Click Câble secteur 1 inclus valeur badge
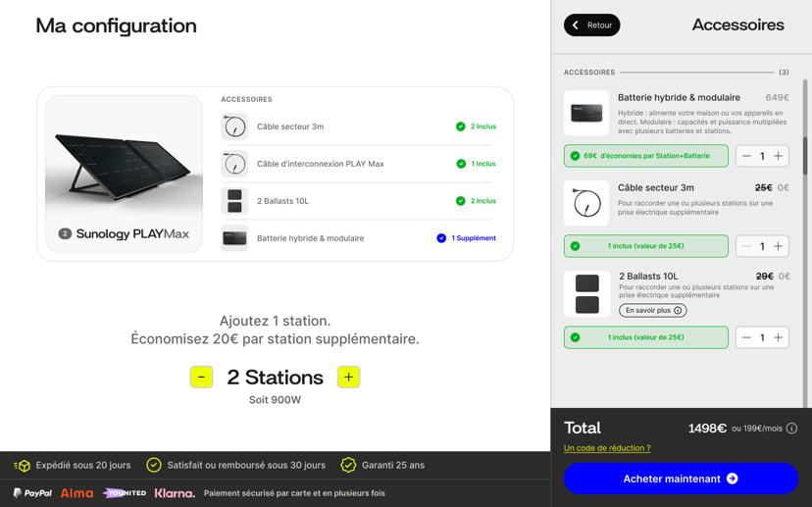This screenshot has height=507, width=812. click(645, 246)
